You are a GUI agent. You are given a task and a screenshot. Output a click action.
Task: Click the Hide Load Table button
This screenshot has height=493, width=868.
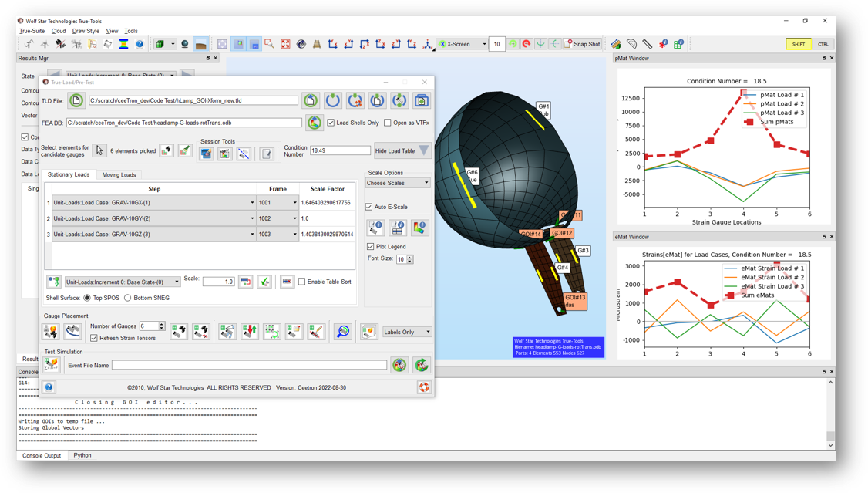402,150
